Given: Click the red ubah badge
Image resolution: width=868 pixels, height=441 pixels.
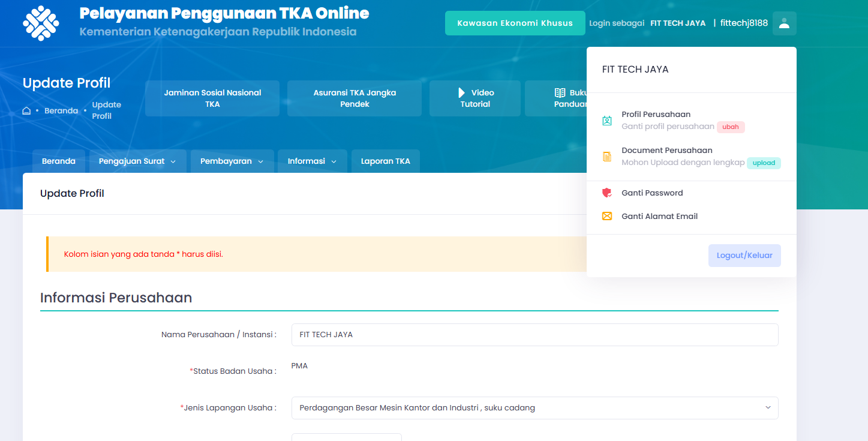Looking at the screenshot, I should 731,127.
